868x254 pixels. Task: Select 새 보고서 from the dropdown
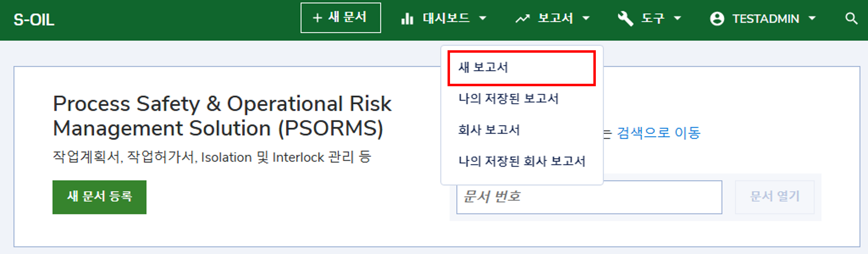(522, 68)
